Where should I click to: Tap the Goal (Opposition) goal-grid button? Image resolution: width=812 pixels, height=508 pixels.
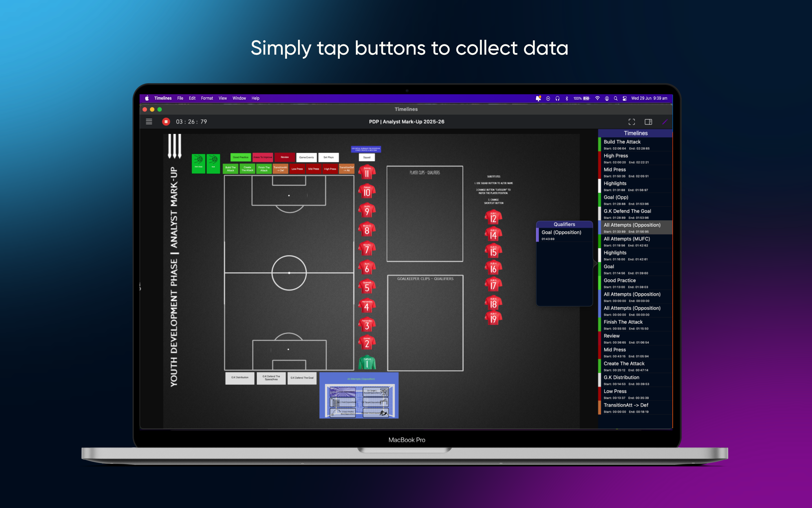343,392
